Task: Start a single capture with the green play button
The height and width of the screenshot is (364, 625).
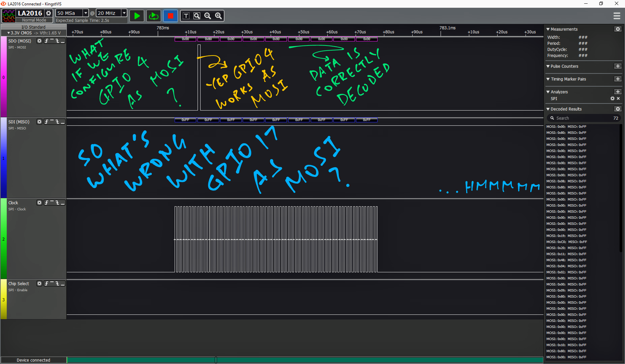Action: (137, 16)
